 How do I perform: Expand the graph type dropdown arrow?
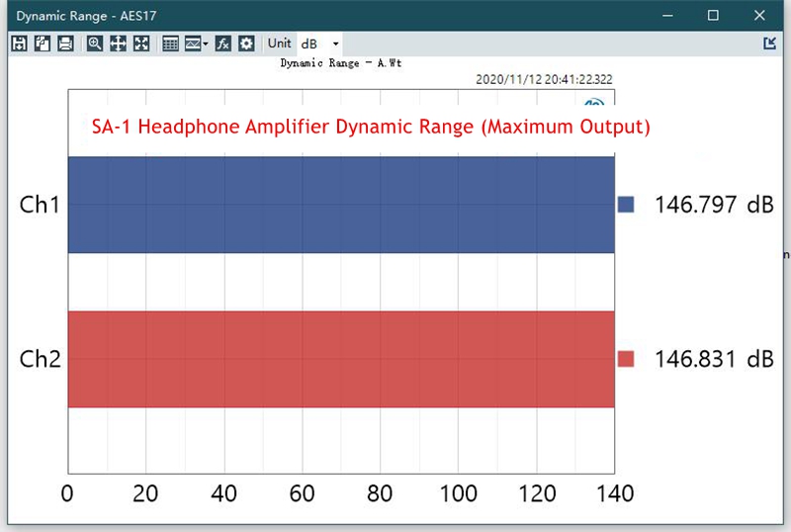pos(206,44)
